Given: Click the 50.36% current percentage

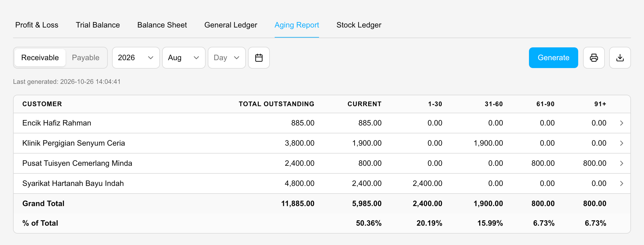Looking at the screenshot, I should pyautogui.click(x=369, y=223).
